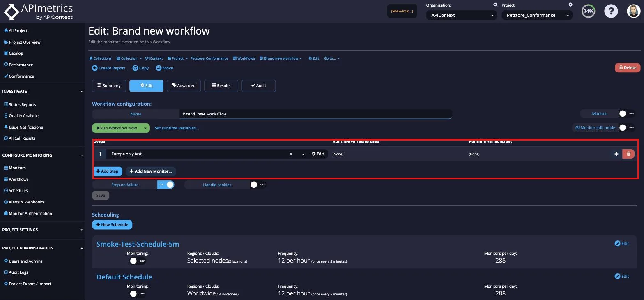
Task: Click Add Step
Action: 107,171
